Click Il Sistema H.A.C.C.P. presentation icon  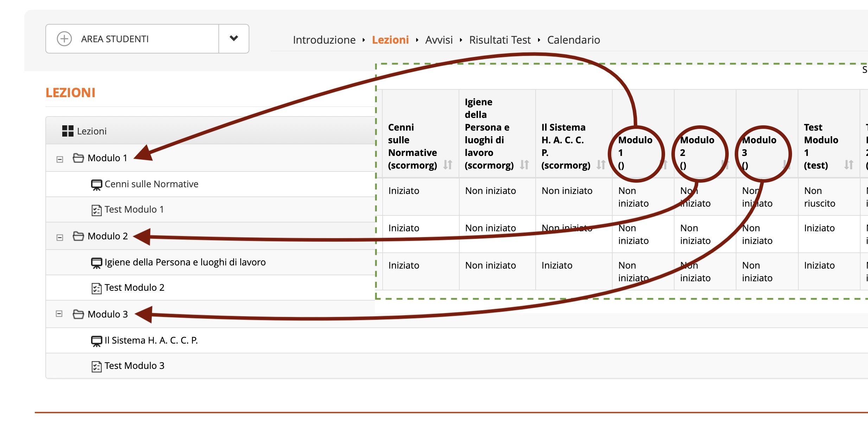pos(96,341)
